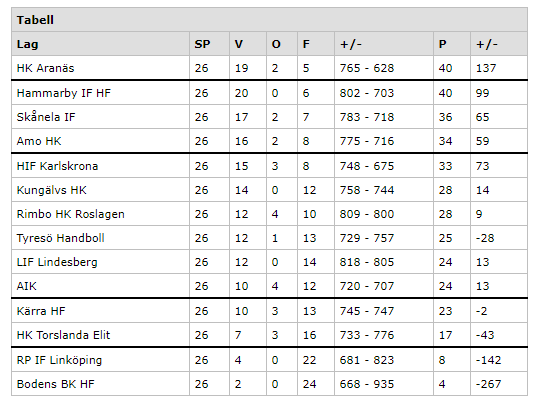This screenshot has width=537, height=402.
Task: Open the Hammarby IF HF team entry
Action: 64,93
